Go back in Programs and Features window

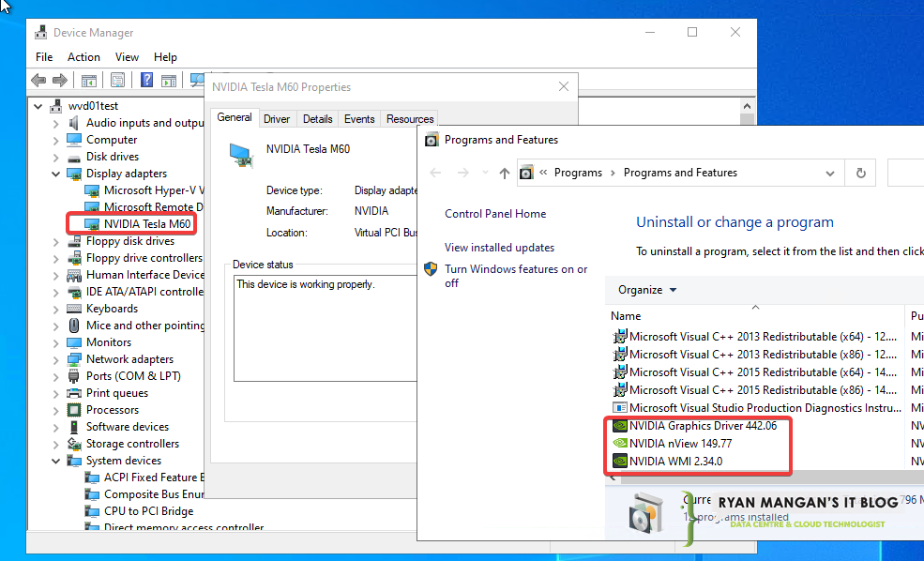coord(435,173)
